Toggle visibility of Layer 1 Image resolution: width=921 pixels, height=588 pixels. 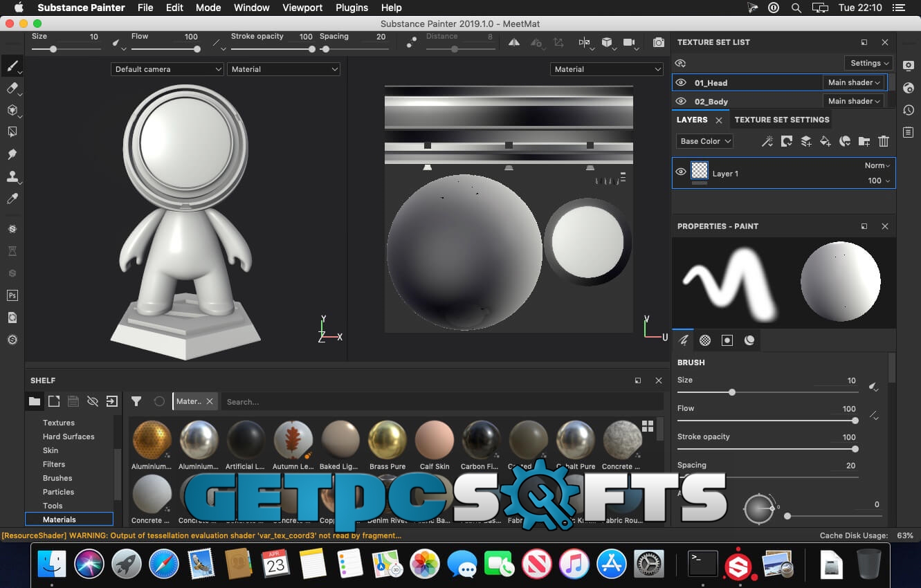point(681,172)
